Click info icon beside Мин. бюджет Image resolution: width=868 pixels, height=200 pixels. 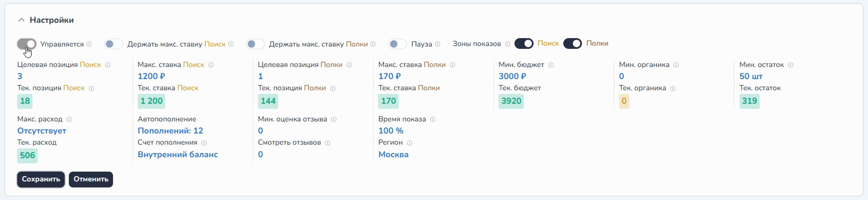(x=551, y=65)
